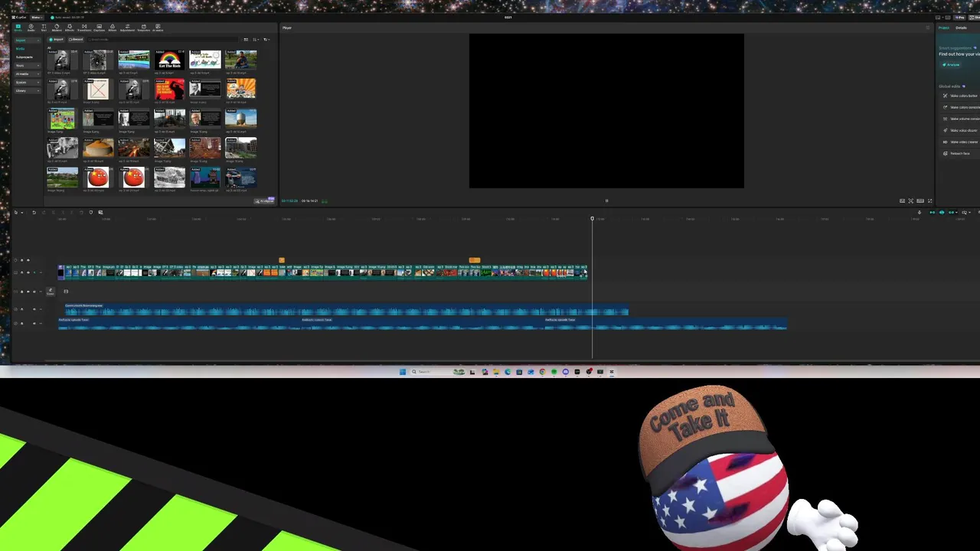The image size is (980, 551).
Task: Click the Make voice clearer option
Action: [960, 130]
